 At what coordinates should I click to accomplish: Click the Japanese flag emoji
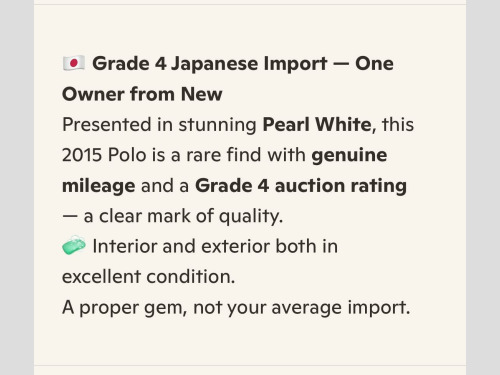[x=74, y=63]
